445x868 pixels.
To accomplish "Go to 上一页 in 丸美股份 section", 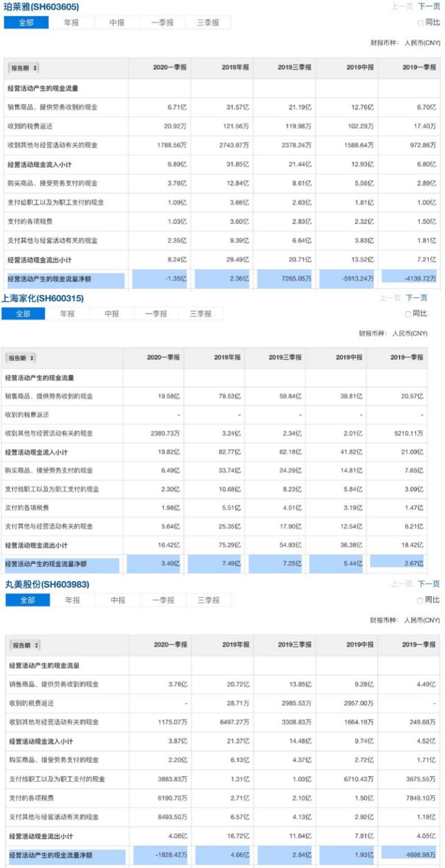I will 402,584.
